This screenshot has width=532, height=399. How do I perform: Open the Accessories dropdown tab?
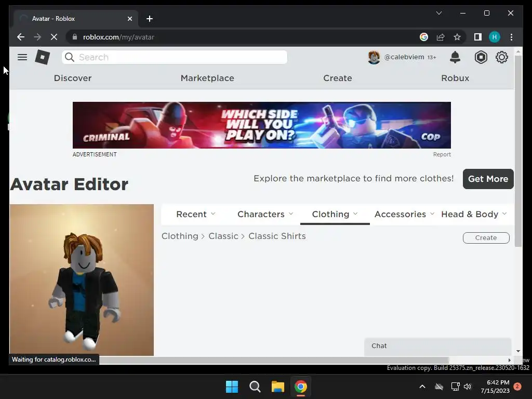pos(404,215)
